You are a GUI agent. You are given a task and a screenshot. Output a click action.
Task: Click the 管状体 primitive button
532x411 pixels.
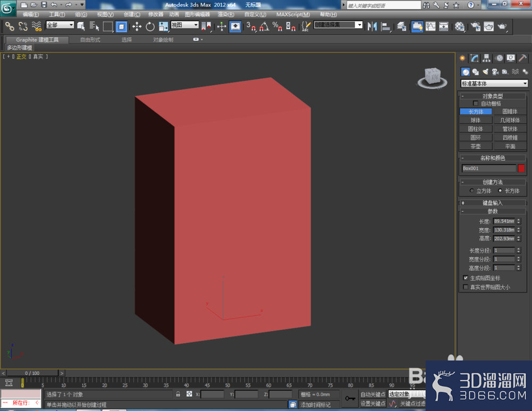pyautogui.click(x=510, y=129)
